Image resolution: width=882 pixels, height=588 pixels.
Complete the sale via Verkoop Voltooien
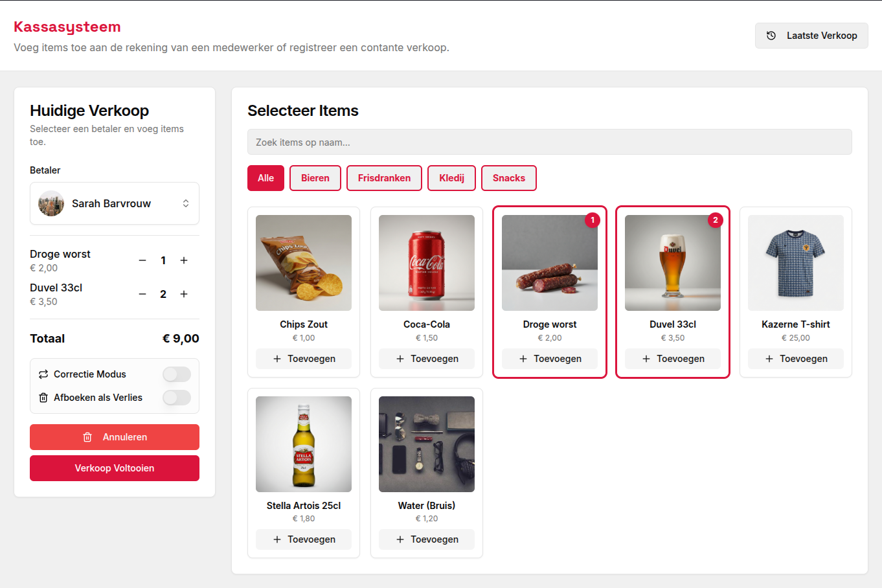point(115,468)
